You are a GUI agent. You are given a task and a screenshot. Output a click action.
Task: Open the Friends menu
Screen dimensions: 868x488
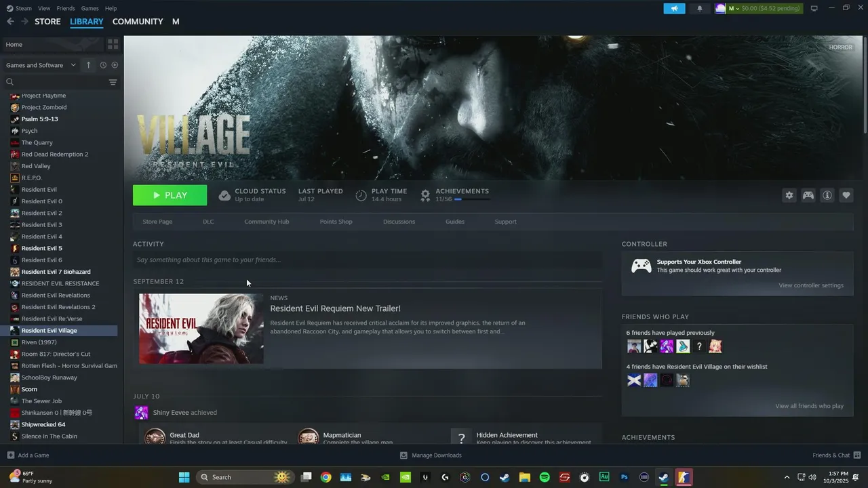[x=66, y=8]
